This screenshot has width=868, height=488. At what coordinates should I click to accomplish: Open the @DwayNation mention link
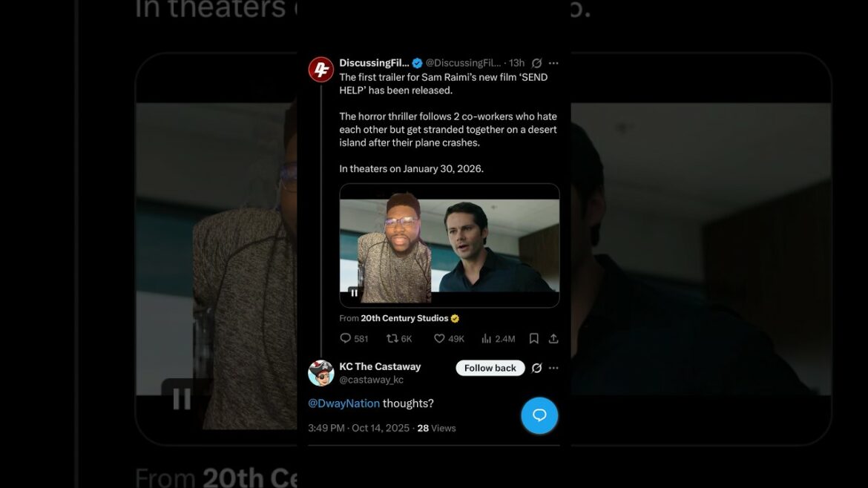point(343,403)
